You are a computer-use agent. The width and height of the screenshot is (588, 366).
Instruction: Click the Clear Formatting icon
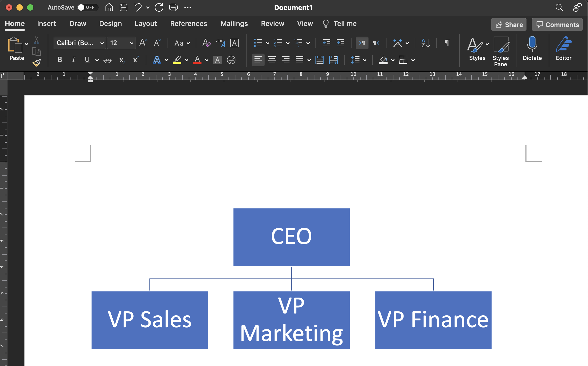pos(206,43)
